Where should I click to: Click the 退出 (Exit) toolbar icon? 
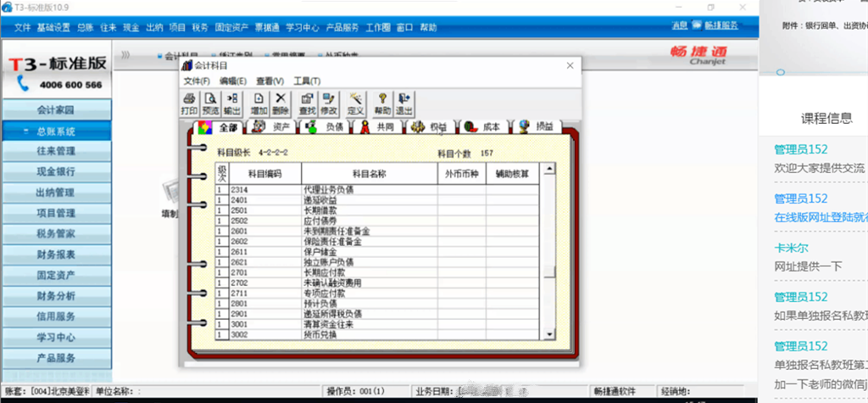point(404,104)
